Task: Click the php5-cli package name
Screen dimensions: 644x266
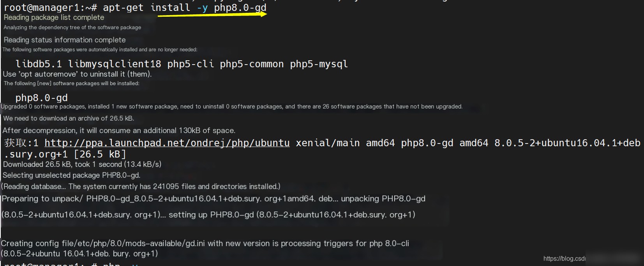Action: (x=191, y=64)
